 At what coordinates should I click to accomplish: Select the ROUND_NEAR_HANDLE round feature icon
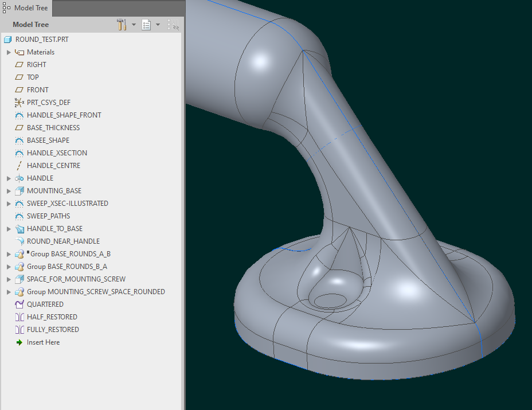click(19, 241)
